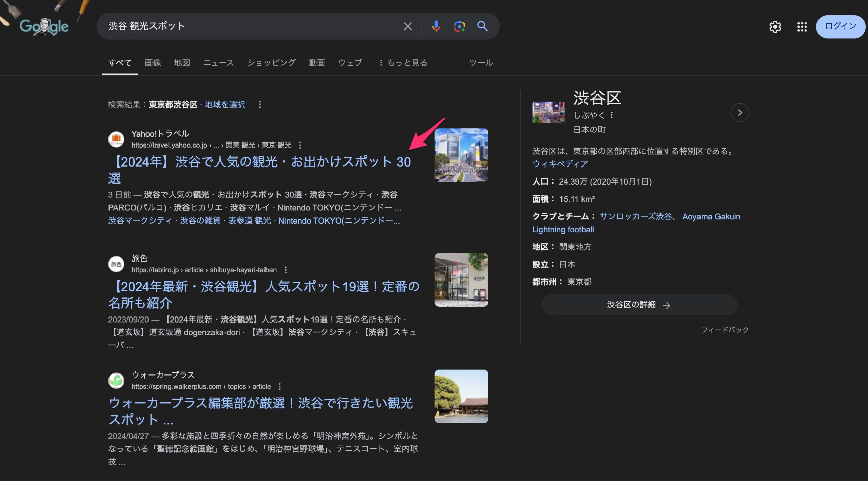Click the Google doodle logo
Image resolution: width=868 pixels, height=481 pixels.
click(44, 26)
